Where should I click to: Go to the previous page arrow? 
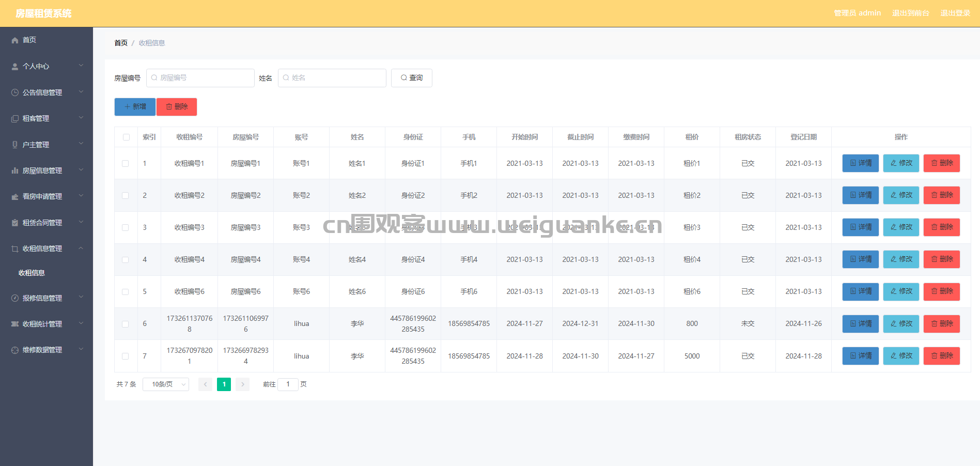pyautogui.click(x=205, y=384)
